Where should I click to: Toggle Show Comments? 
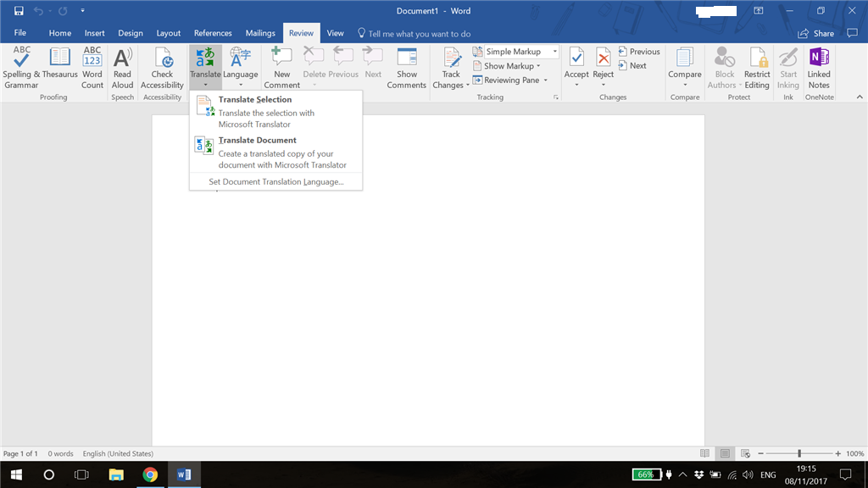pos(407,68)
